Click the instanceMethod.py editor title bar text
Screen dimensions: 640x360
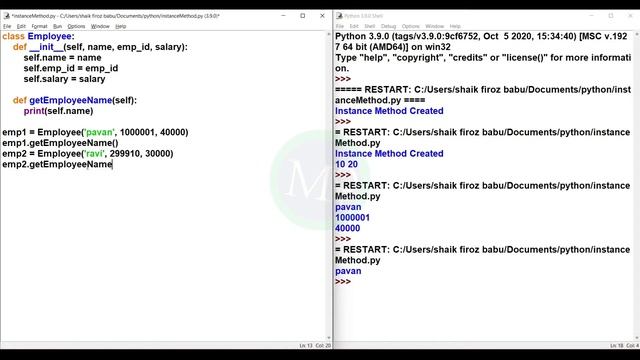[116, 16]
